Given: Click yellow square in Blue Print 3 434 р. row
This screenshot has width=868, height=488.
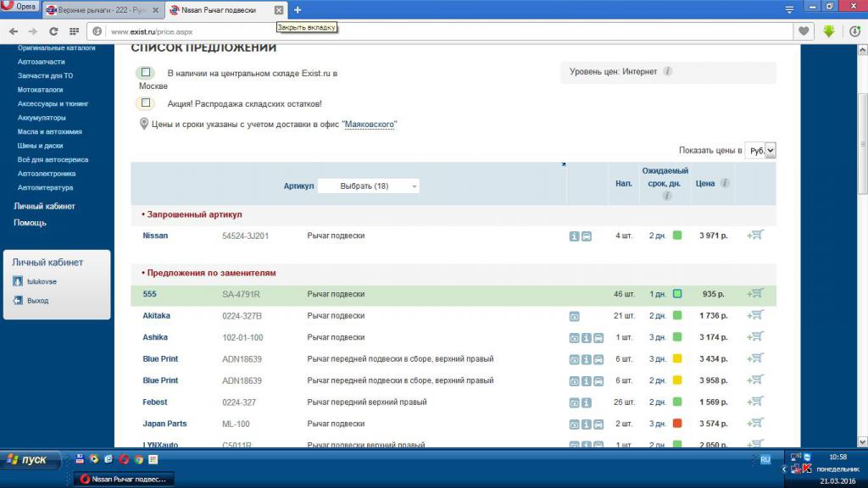Looking at the screenshot, I should click(x=677, y=358).
